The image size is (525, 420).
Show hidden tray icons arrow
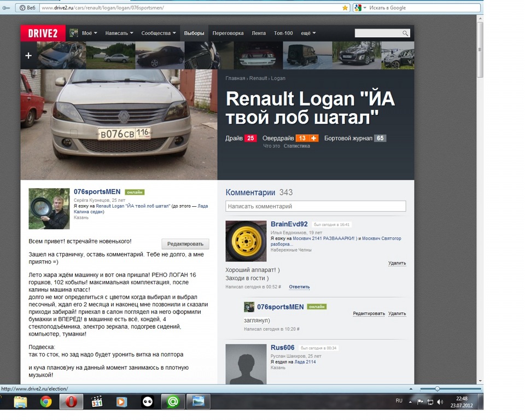410,401
